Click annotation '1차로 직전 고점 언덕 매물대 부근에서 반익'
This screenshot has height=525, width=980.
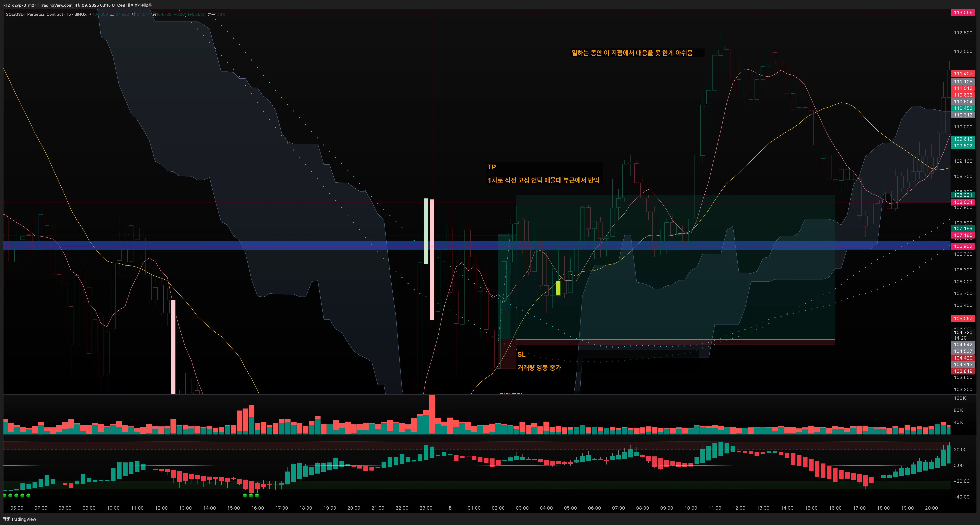coord(543,180)
